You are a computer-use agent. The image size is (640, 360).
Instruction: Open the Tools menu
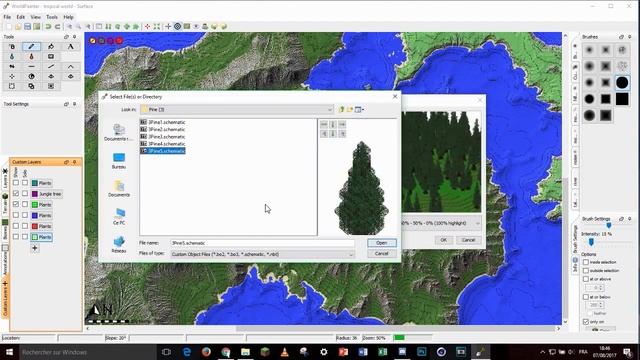[x=52, y=17]
